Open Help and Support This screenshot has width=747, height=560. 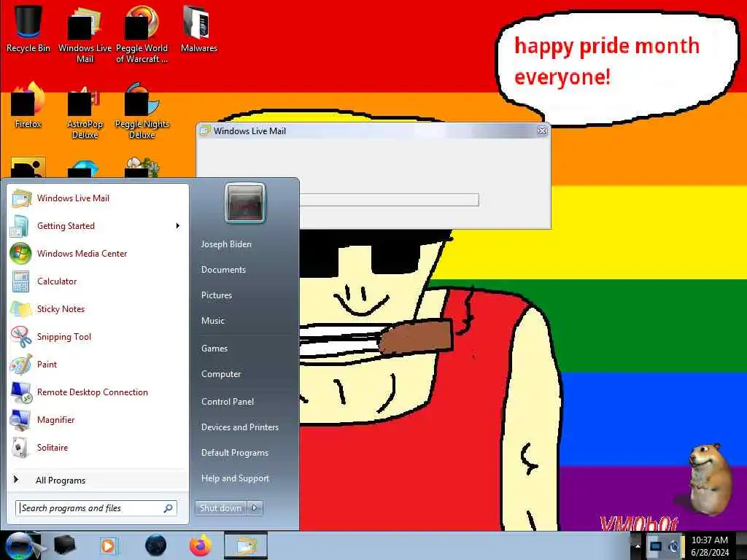235,478
